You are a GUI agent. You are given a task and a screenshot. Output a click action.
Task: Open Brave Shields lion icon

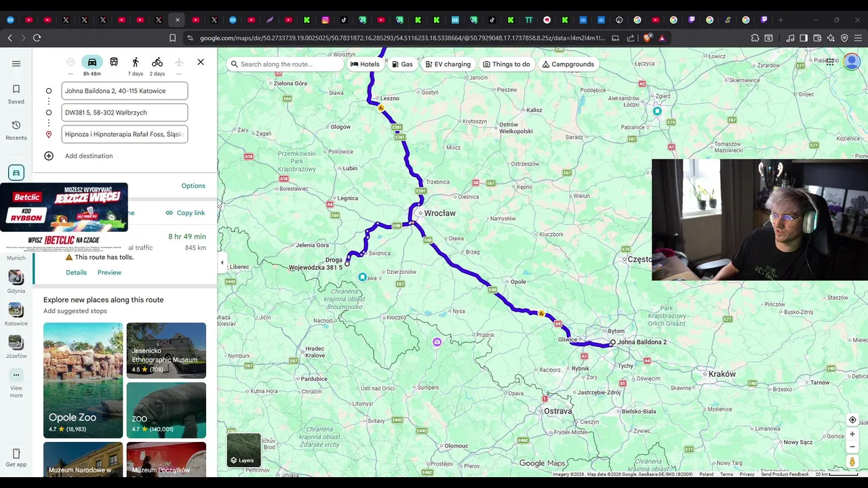(x=648, y=38)
